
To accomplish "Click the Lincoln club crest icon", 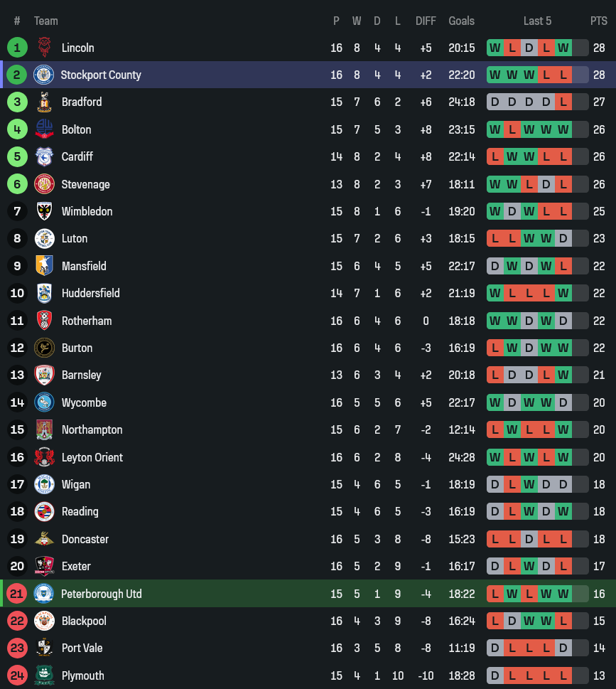I will click(44, 48).
